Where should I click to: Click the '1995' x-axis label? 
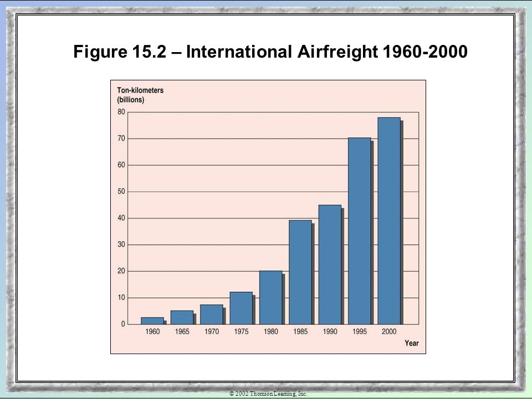click(360, 331)
